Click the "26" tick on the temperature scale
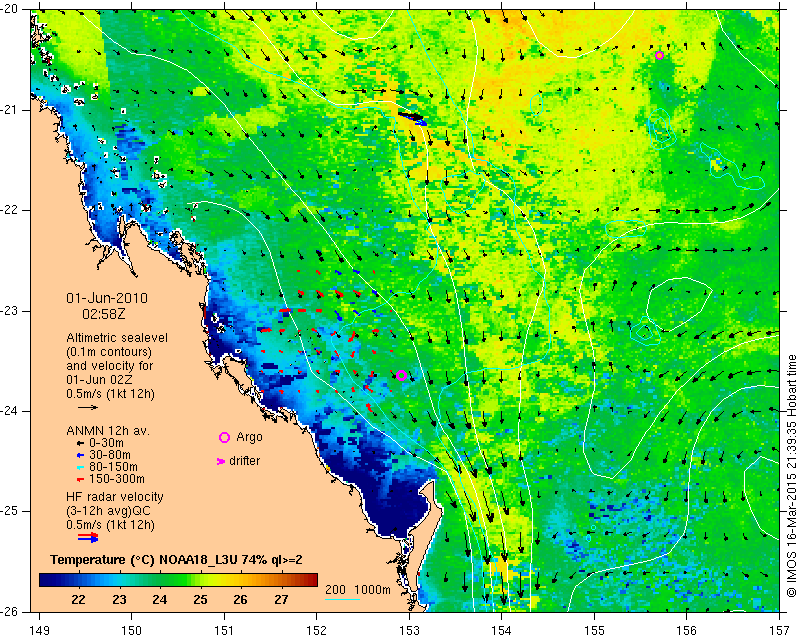Image resolution: width=800 pixels, height=640 pixels. click(x=240, y=600)
